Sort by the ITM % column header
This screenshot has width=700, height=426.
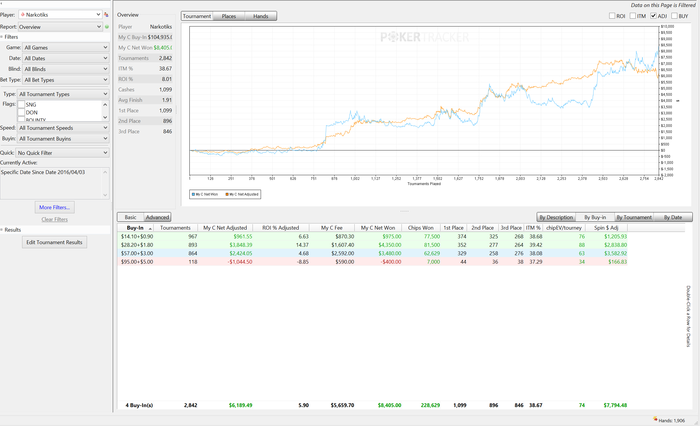tap(533, 228)
